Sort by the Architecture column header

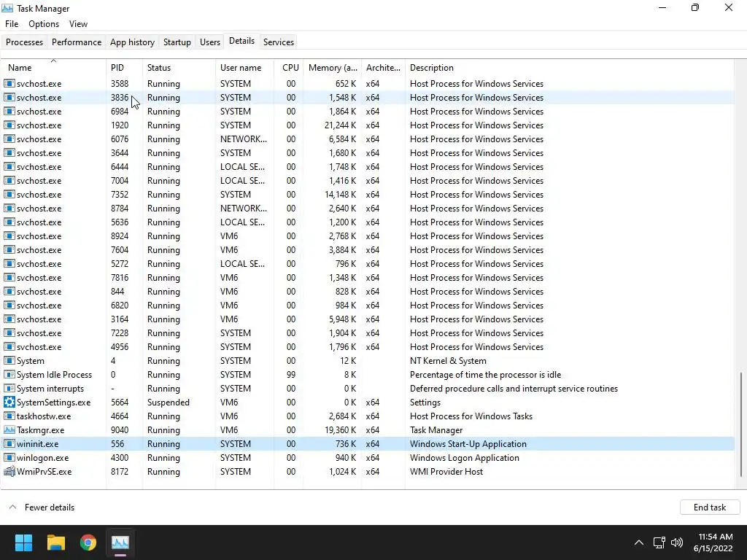(x=384, y=68)
